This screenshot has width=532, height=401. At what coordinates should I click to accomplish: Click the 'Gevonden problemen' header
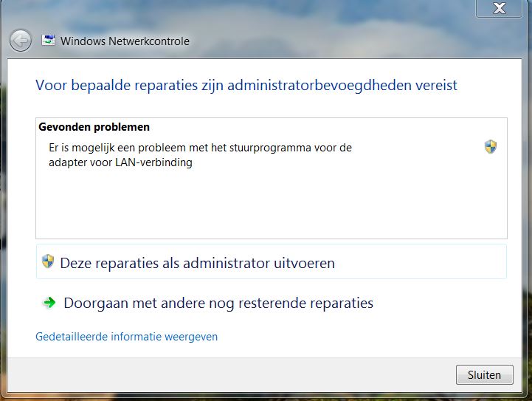point(94,127)
